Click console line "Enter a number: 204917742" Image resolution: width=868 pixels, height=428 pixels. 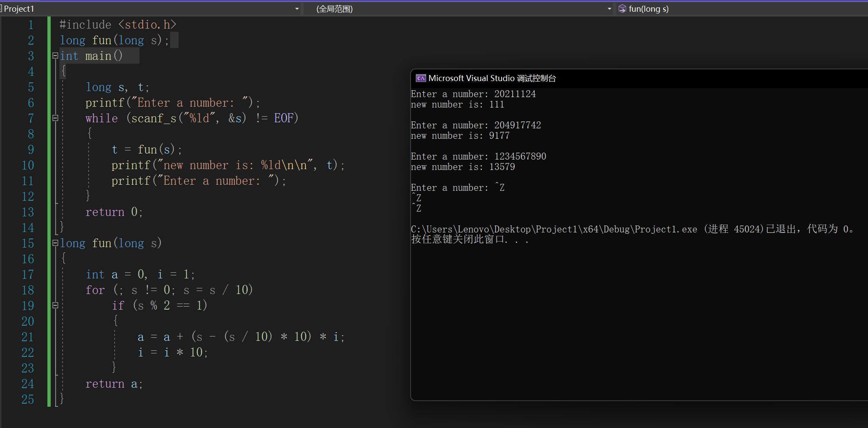476,125
